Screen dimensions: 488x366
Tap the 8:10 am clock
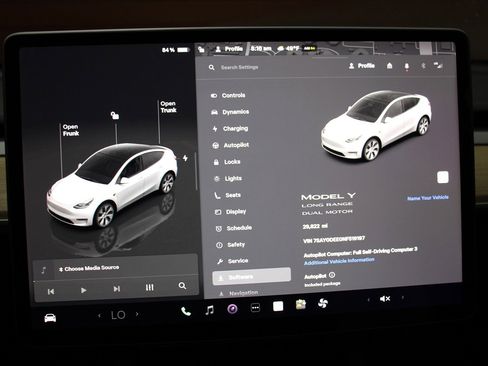[x=261, y=49]
